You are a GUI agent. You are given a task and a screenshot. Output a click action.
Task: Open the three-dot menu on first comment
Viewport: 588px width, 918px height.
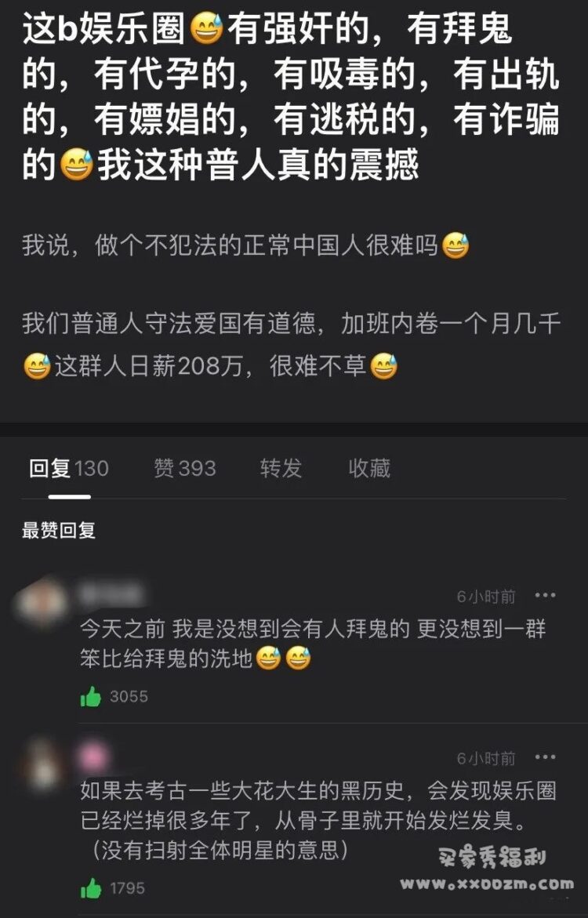tap(545, 596)
